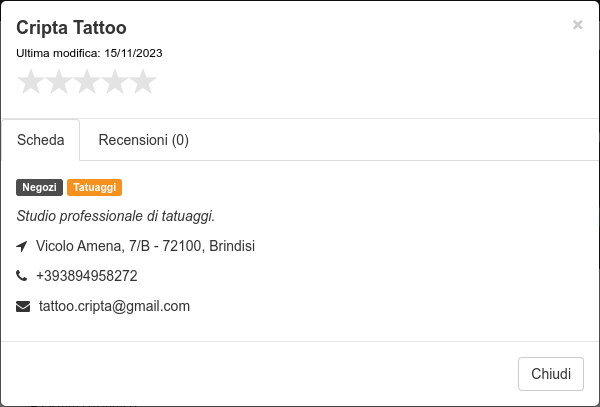Image resolution: width=600 pixels, height=407 pixels.
Task: Rate five stars with last star
Action: click(x=143, y=81)
